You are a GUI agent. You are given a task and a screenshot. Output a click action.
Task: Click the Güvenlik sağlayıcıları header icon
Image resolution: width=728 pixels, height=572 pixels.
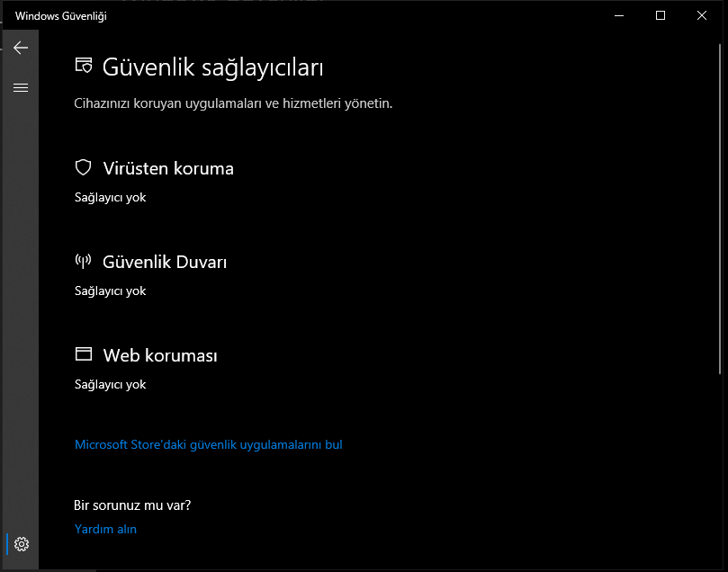[x=84, y=66]
